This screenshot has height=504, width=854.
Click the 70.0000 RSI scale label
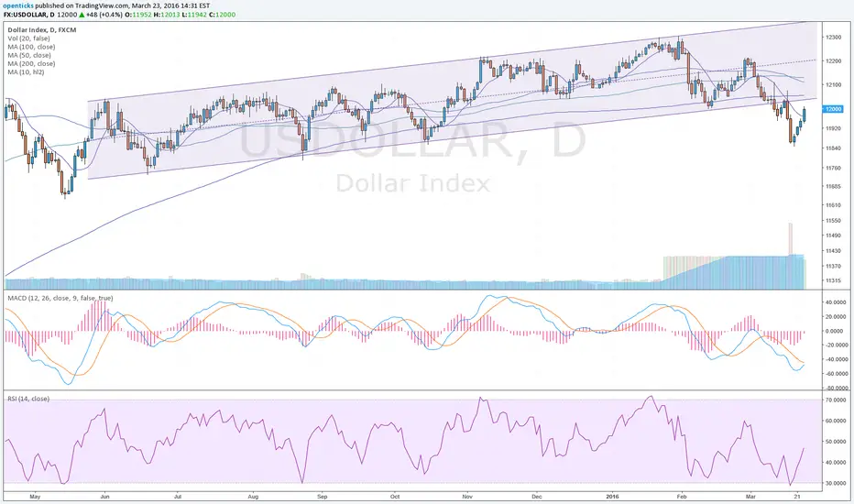pos(836,400)
